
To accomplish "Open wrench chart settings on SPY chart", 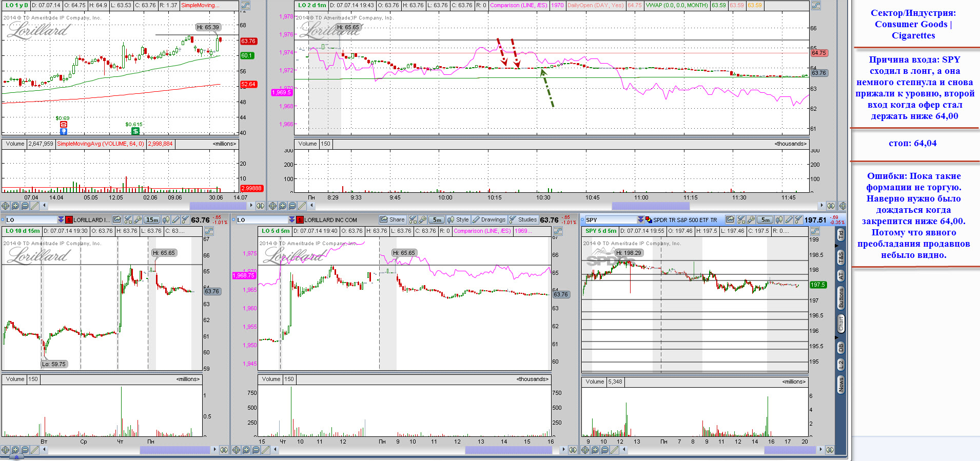I will point(751,220).
